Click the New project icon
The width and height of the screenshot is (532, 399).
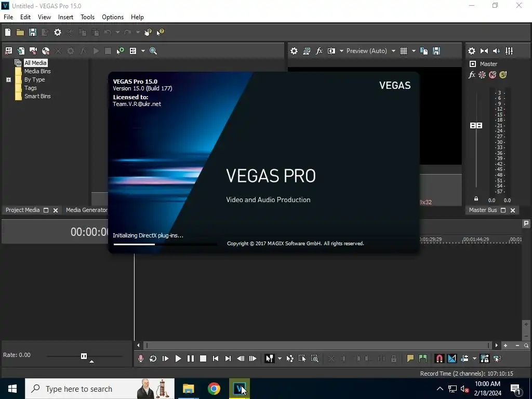tap(8, 32)
